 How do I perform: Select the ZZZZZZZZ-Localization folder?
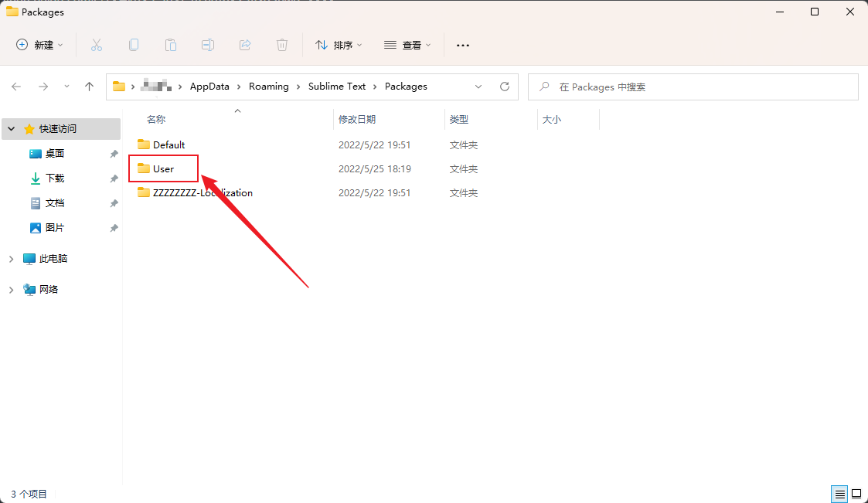tap(203, 192)
